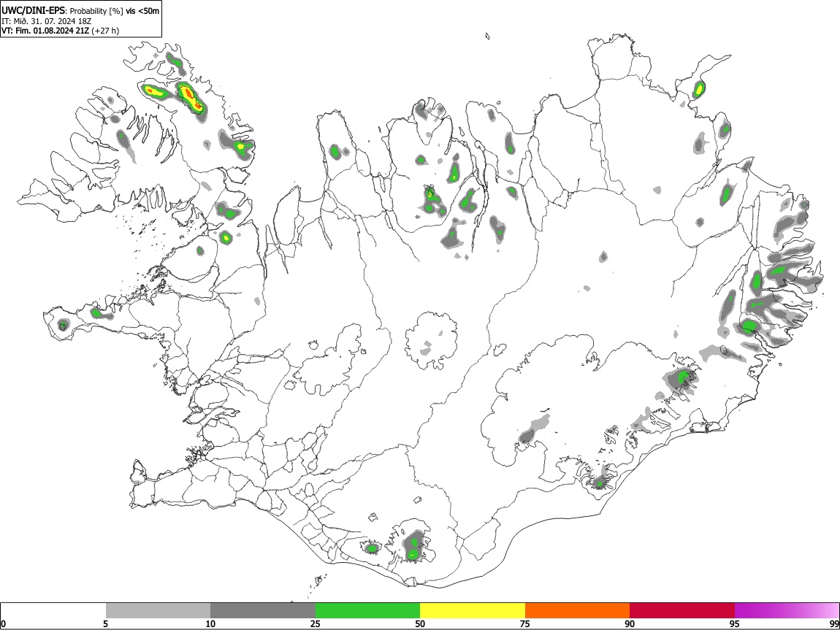Click the green 25-50% legend swatch
This screenshot has height=630, width=840.
[x=367, y=611]
